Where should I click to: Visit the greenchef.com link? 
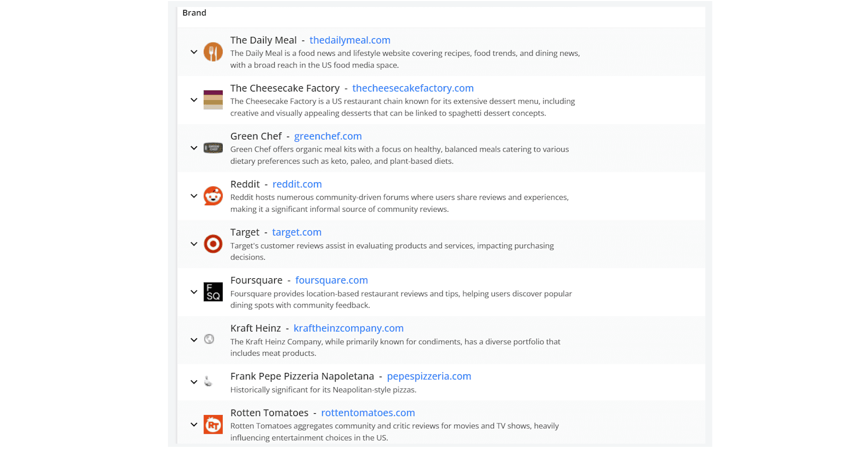328,136
